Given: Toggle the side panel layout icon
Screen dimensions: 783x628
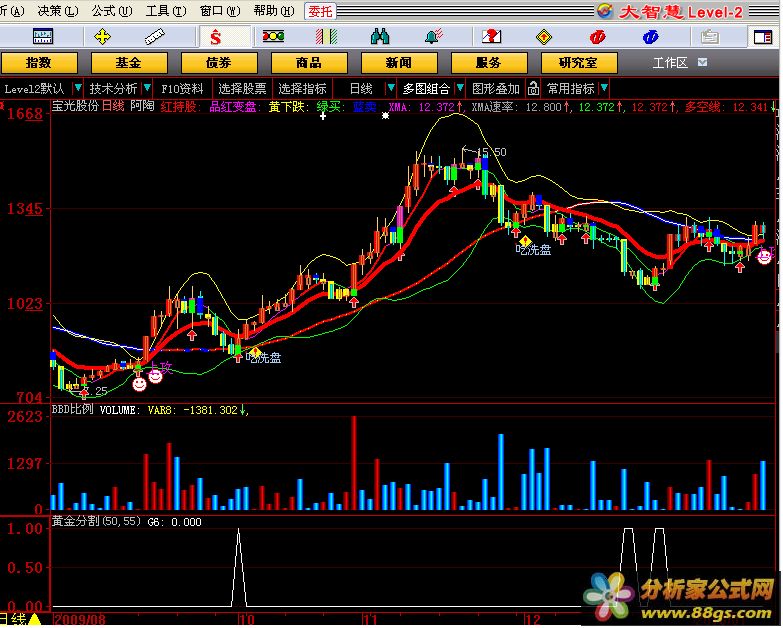Looking at the screenshot, I should (x=763, y=37).
